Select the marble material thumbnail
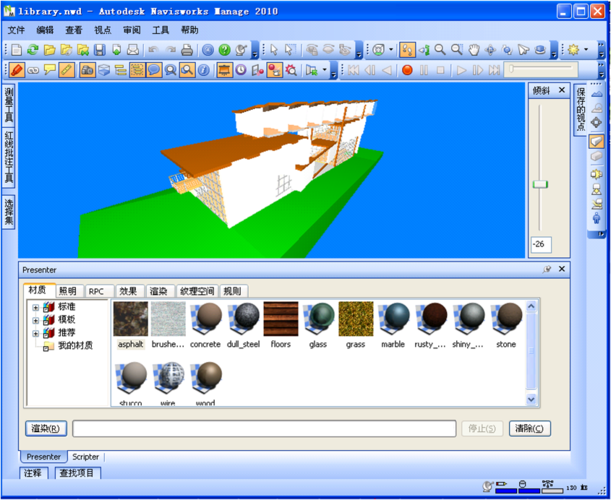The height and width of the screenshot is (500, 611). click(394, 319)
